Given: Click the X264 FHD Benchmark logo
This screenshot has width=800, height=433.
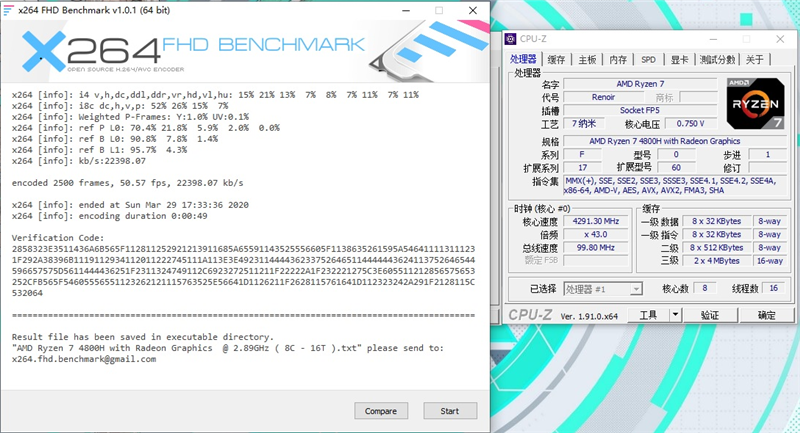Looking at the screenshot, I should pyautogui.click(x=194, y=51).
